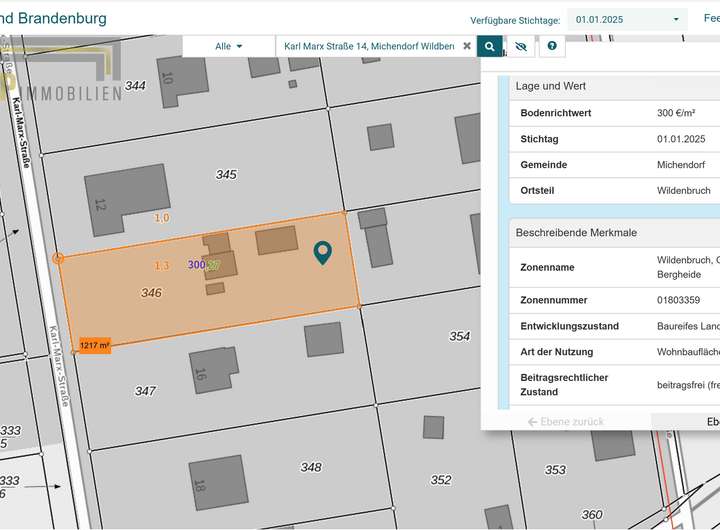
Task: Click the Zonennummer 01803359 row
Action: coord(614,300)
